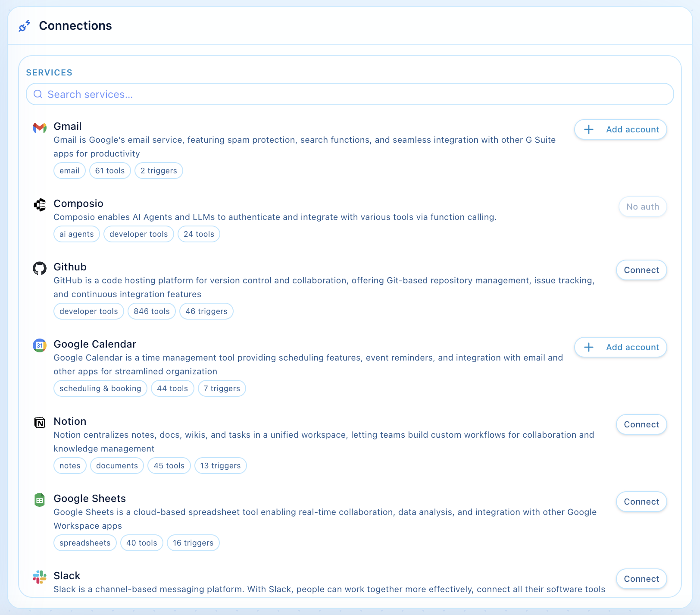Connect the Google Sheets service
700x615 pixels.
641,502
